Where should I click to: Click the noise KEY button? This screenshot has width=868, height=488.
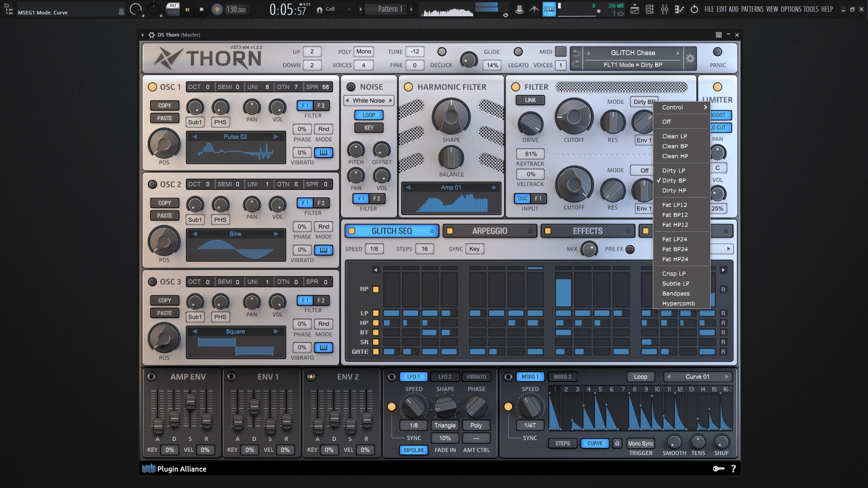pyautogui.click(x=369, y=127)
